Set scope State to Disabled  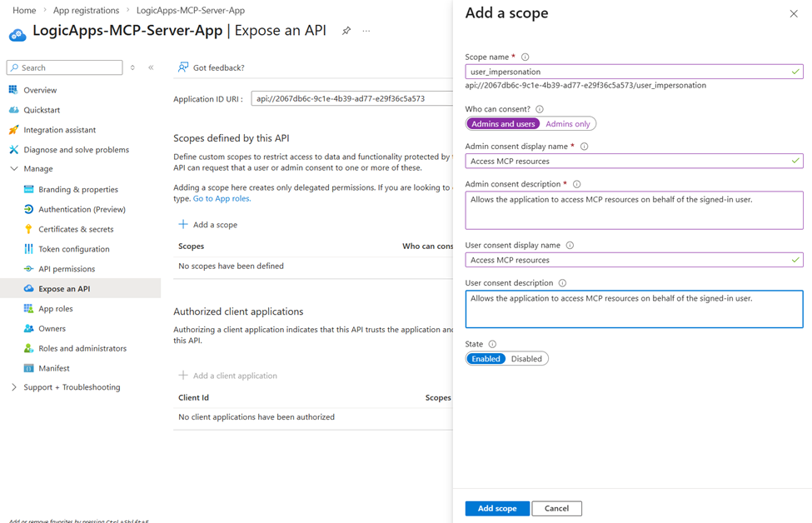[526, 359]
